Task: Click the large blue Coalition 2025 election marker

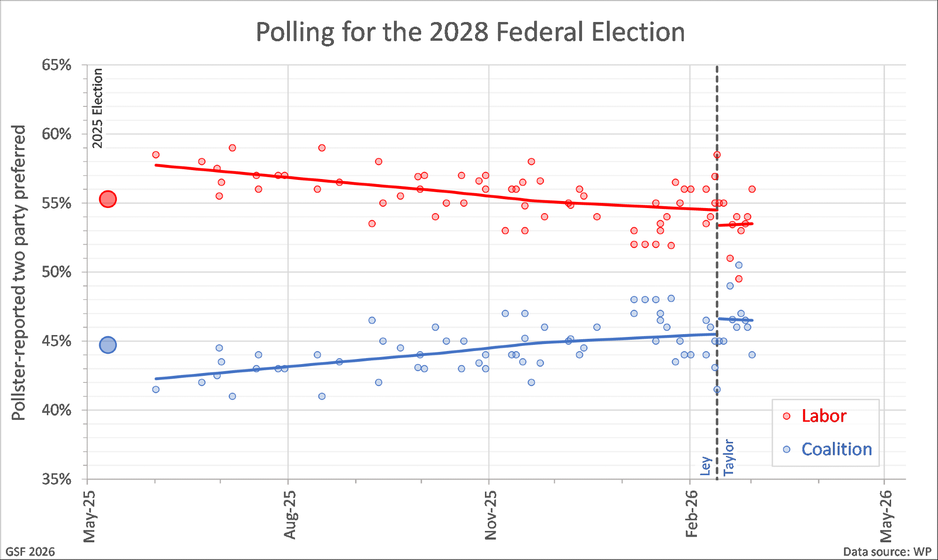Action: coord(108,345)
